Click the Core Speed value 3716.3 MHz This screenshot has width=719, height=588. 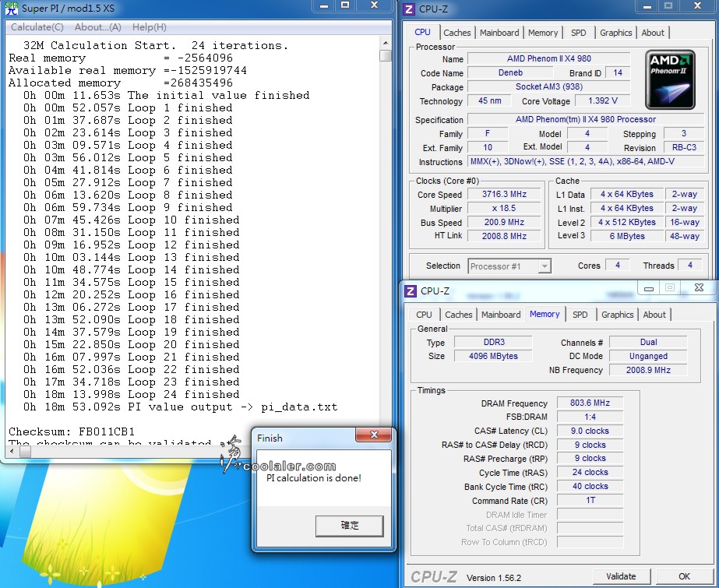click(x=504, y=194)
